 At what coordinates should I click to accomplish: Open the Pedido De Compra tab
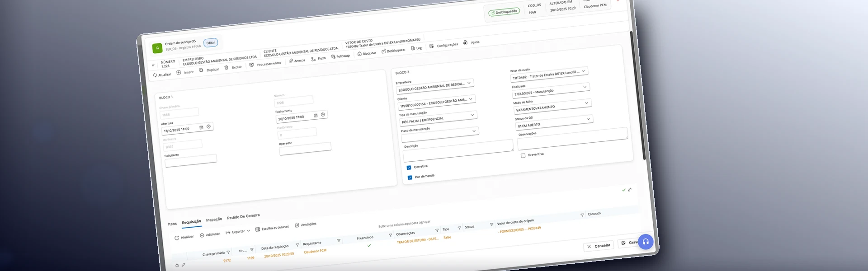pyautogui.click(x=243, y=216)
